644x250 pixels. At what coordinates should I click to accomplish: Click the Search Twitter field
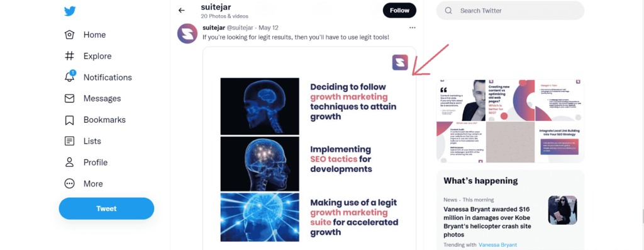[510, 11]
